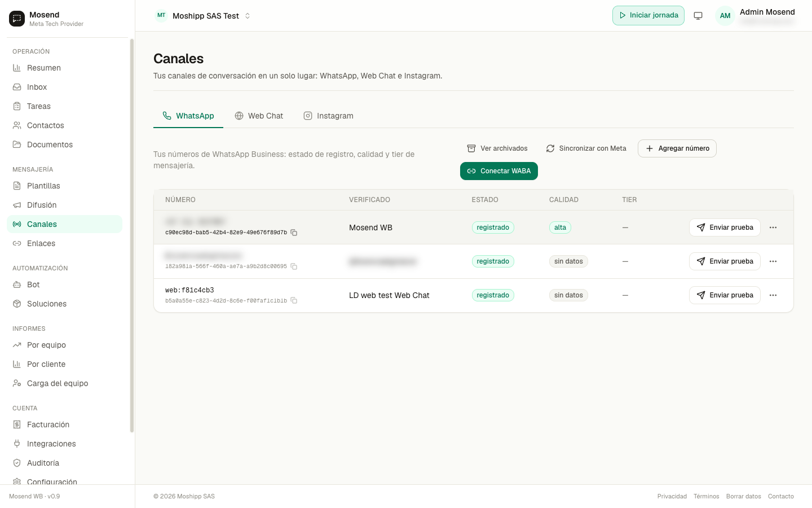The width and height of the screenshot is (812, 508).
Task: Click Conectar WABA button
Action: (499, 171)
